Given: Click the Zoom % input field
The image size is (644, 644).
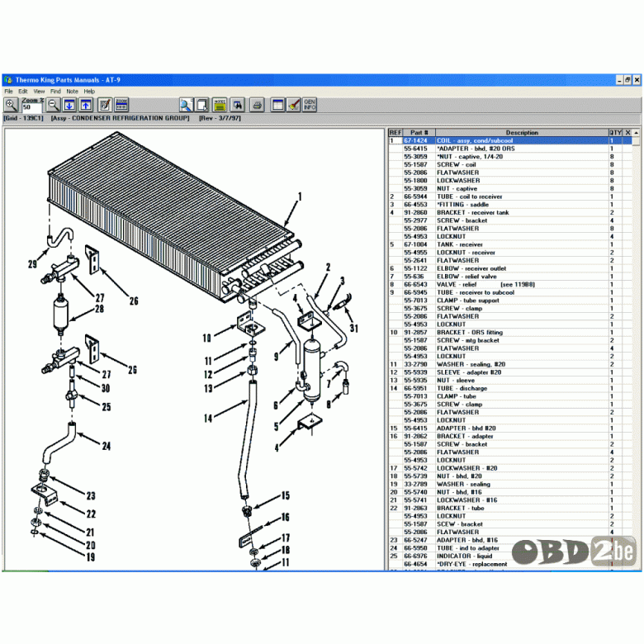Looking at the screenshot, I should click(31, 107).
